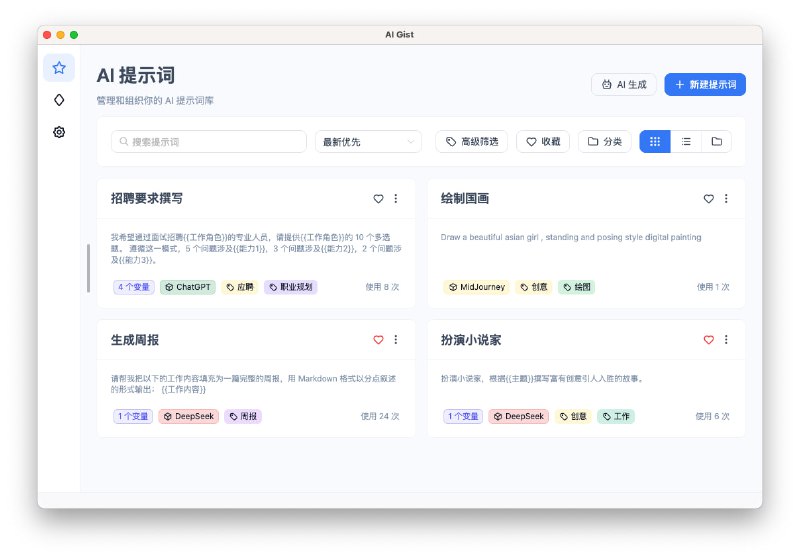Click the 搜索提示词 search field
This screenshot has height=558, width=800.
[208, 142]
